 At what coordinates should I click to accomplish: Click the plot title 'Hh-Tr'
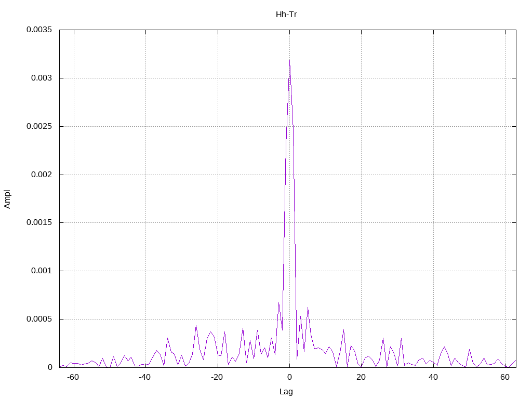click(x=286, y=15)
